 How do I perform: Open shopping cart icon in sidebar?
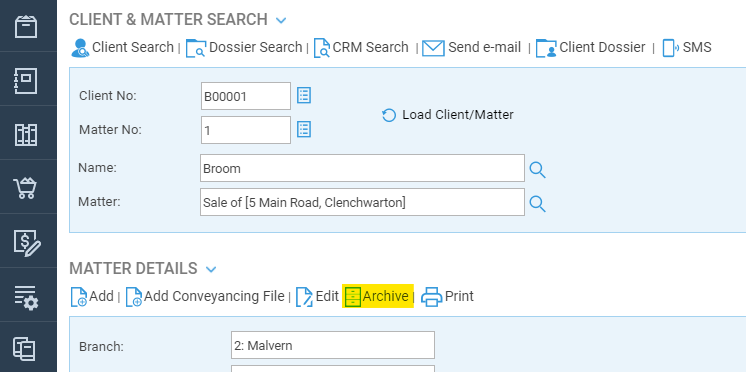coord(26,188)
